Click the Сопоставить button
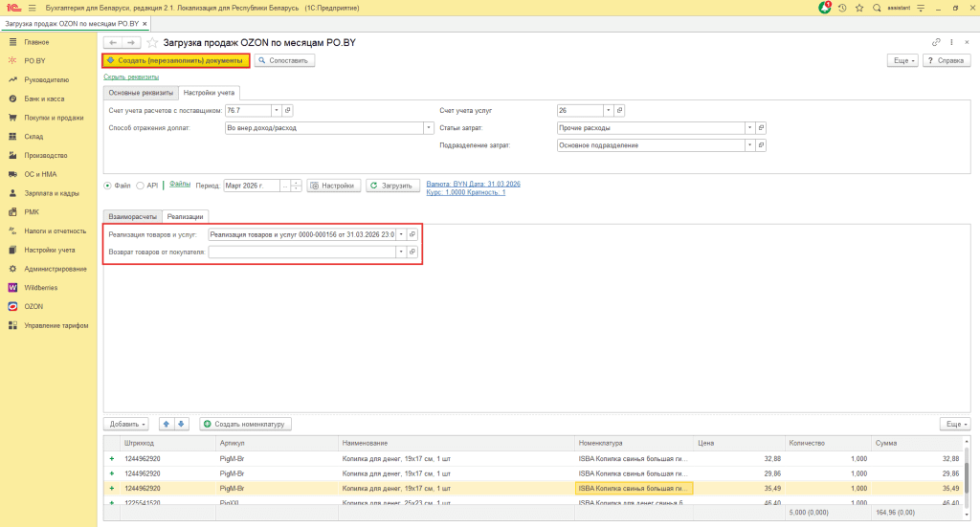Viewport: 980px width, 527px height. pos(284,60)
